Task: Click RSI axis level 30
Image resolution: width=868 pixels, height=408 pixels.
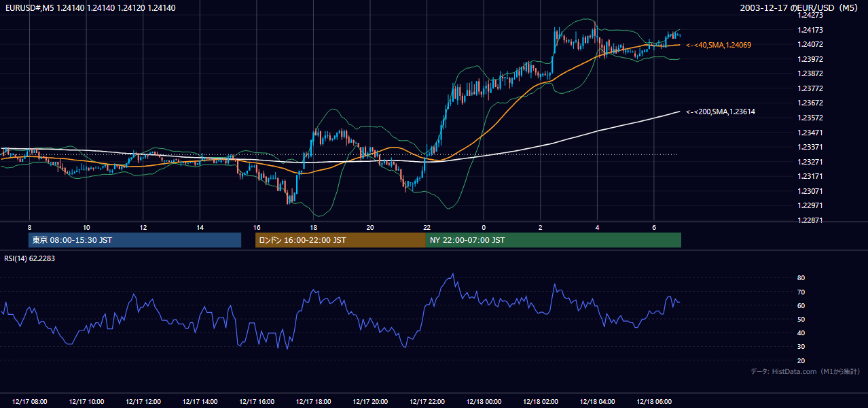Action: tap(801, 347)
